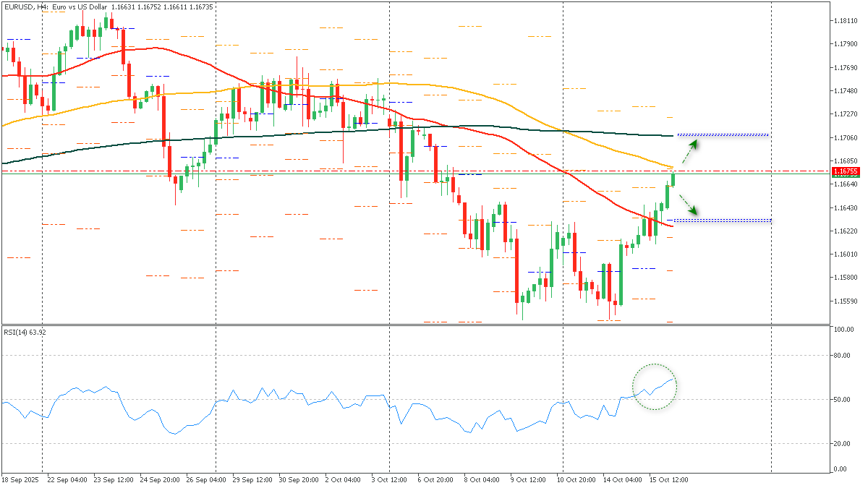The width and height of the screenshot is (868, 488).
Task: Click the 15 Oct 12:00 time label
Action: [x=669, y=479]
